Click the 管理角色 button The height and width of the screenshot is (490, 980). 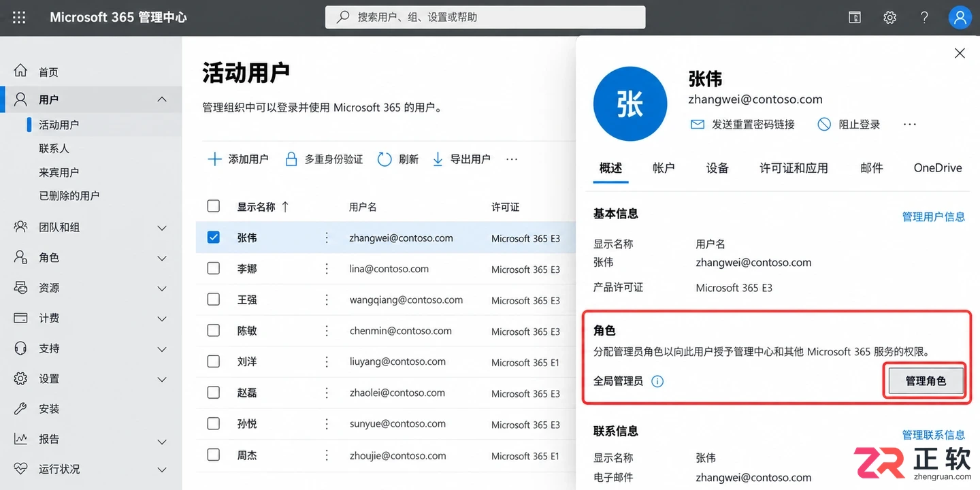click(926, 381)
